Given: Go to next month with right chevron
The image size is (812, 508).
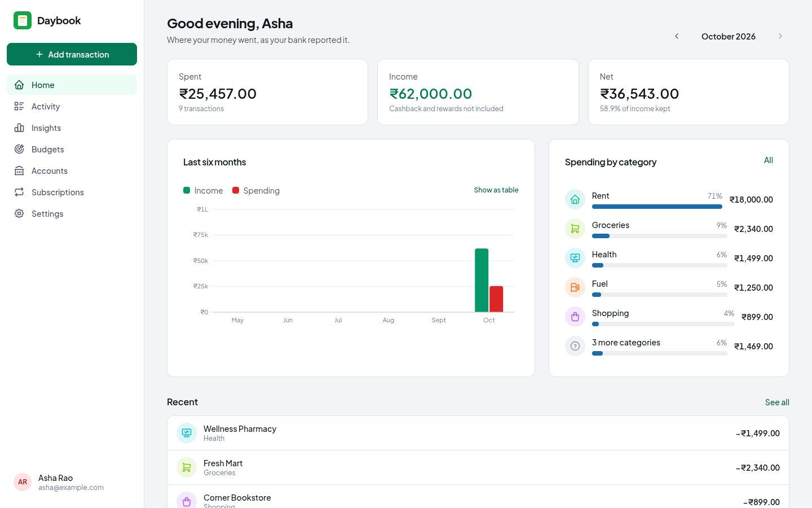Looking at the screenshot, I should coord(780,36).
